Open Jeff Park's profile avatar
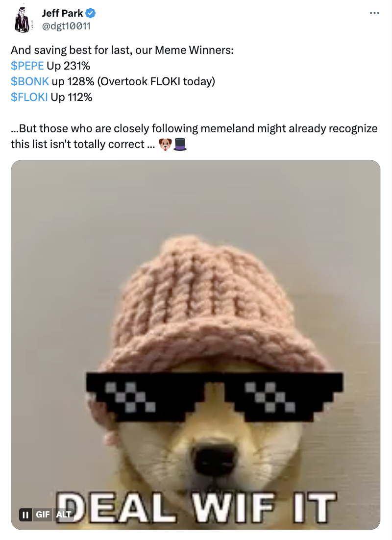The width and height of the screenshot is (392, 540). pyautogui.click(x=23, y=20)
